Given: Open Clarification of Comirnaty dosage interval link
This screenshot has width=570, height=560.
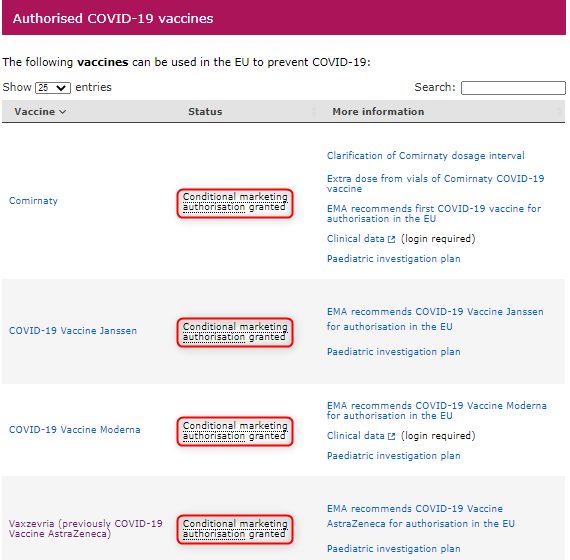Looking at the screenshot, I should [425, 156].
